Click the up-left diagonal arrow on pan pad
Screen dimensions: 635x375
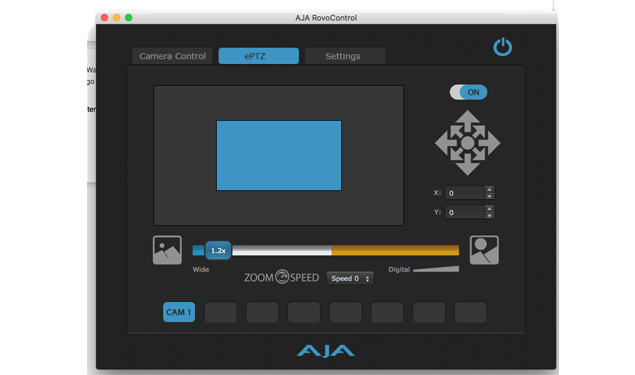pyautogui.click(x=456, y=131)
